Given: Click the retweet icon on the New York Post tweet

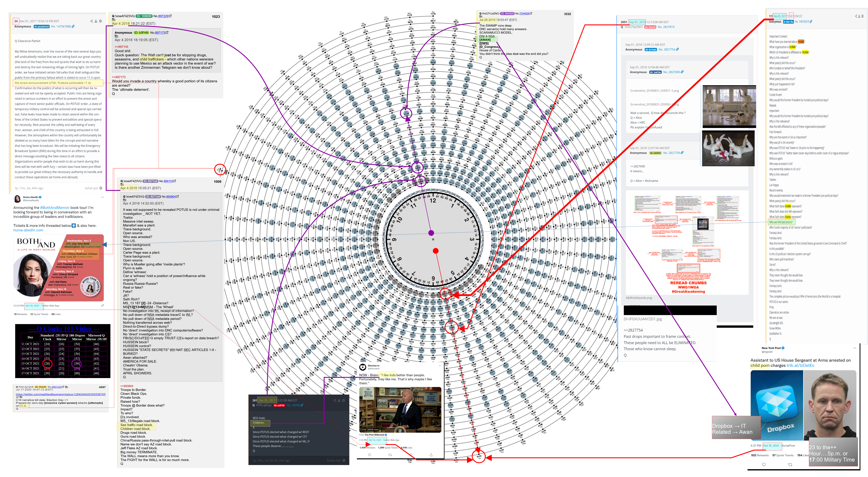Looking at the screenshot, I should [790, 465].
